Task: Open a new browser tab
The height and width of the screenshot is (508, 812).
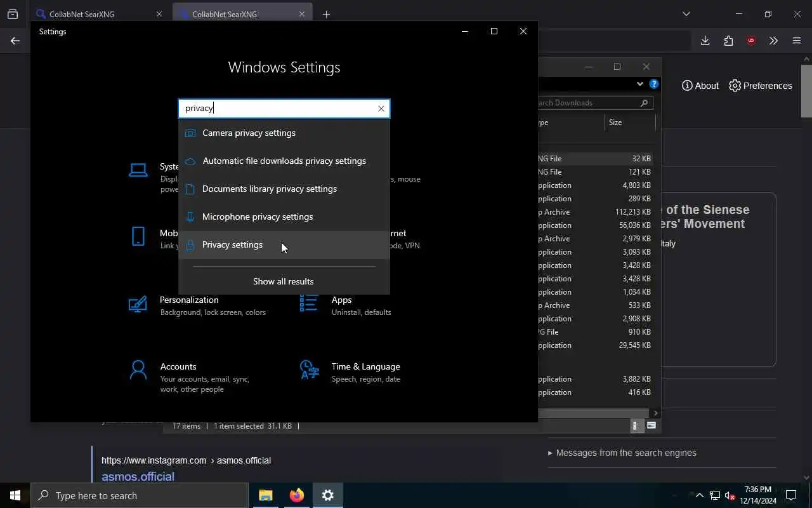Action: click(326, 14)
